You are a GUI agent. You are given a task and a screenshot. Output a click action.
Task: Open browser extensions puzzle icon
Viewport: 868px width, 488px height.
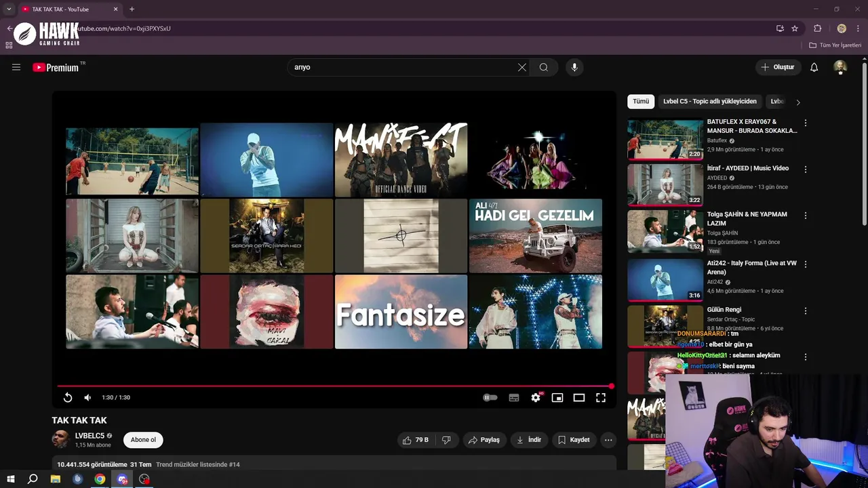[817, 28]
